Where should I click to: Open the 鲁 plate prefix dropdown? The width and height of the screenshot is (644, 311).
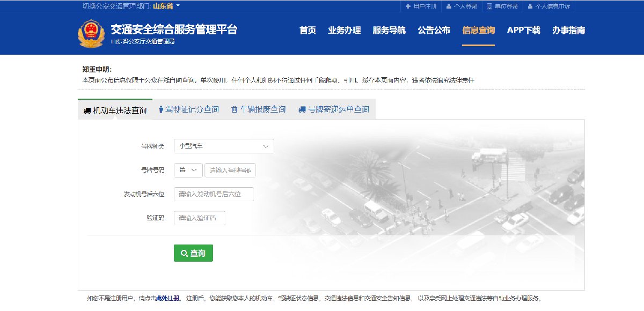coord(188,170)
